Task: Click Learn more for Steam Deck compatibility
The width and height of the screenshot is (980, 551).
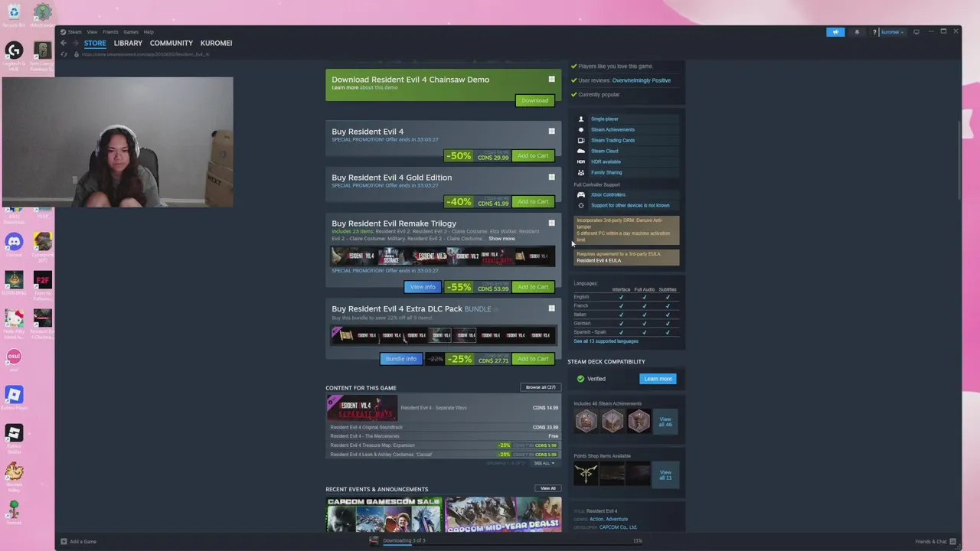Action: 658,379
